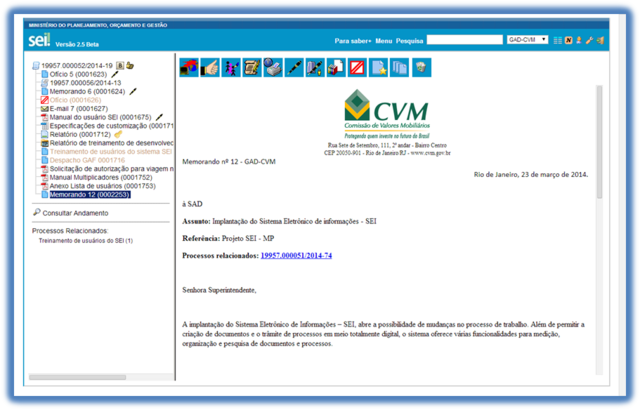The height and width of the screenshot is (410, 640).
Task: Click the printer icon in document toolbar
Action: [x=272, y=67]
